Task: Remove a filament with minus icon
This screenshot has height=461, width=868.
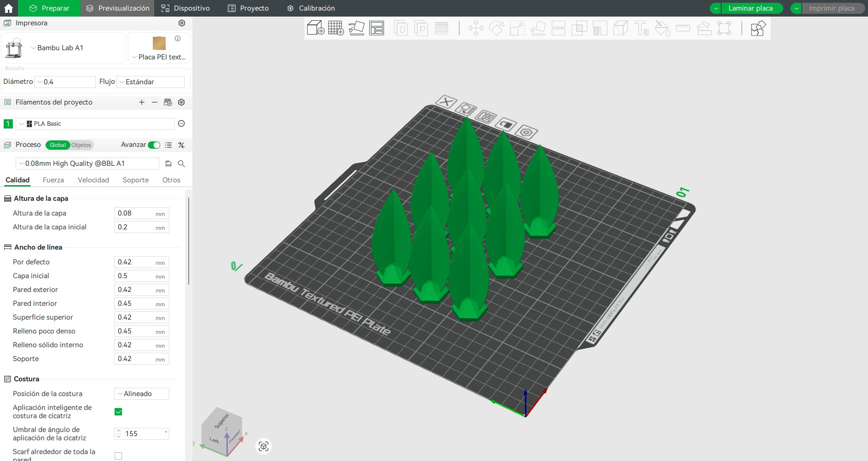Action: pos(155,102)
